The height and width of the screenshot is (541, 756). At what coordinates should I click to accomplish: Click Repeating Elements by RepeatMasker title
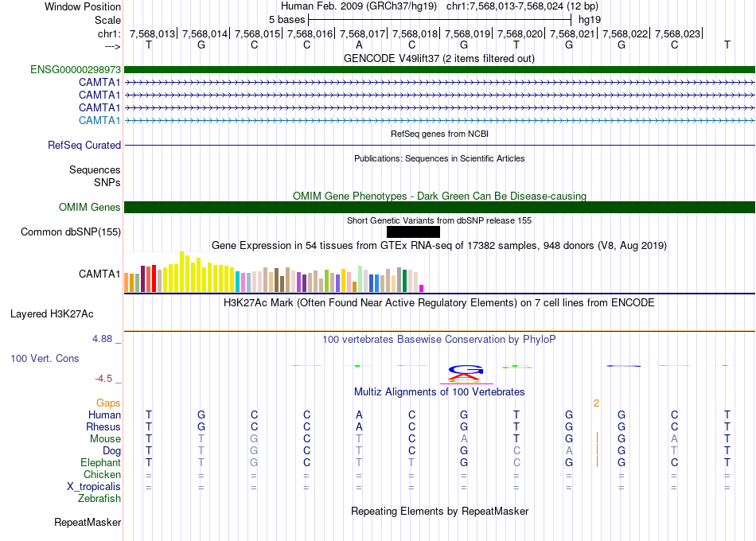click(x=440, y=511)
